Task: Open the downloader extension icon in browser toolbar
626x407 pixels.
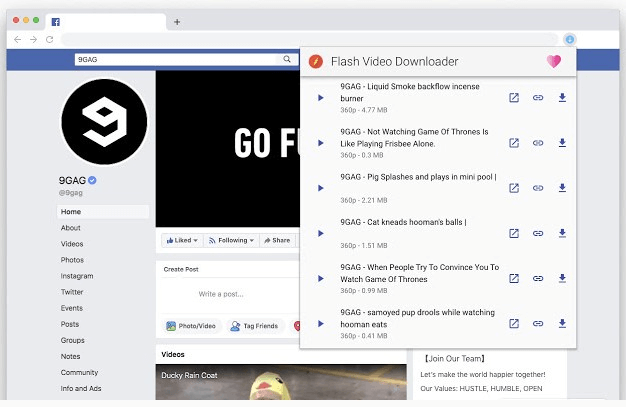Action: click(x=570, y=39)
